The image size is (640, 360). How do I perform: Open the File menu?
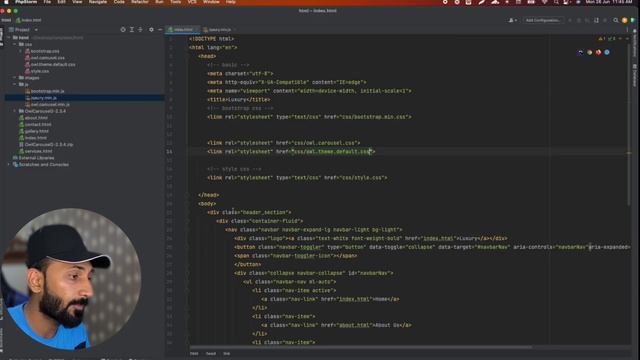click(47, 2)
